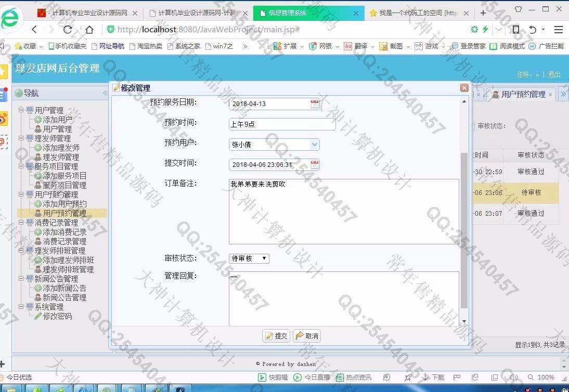
Task: Open a new browser tab
Action: pos(483,13)
